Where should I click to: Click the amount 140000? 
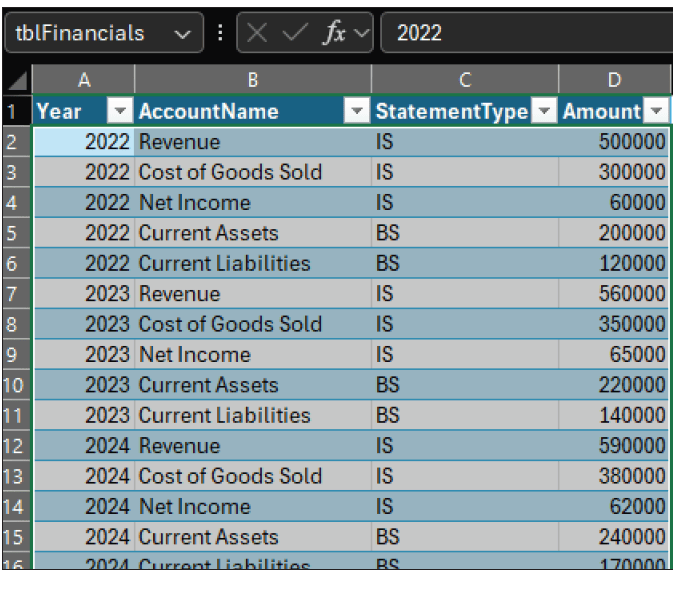coord(614,415)
